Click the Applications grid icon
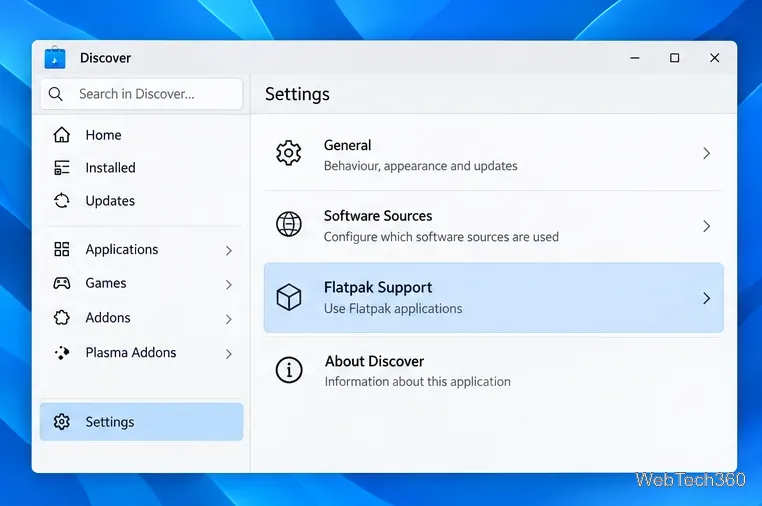This screenshot has width=762, height=506. [62, 249]
